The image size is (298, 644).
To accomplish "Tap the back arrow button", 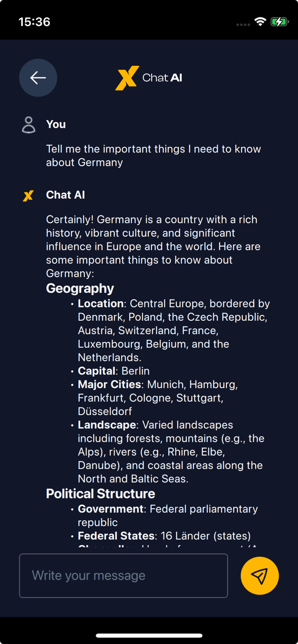I will point(38,78).
